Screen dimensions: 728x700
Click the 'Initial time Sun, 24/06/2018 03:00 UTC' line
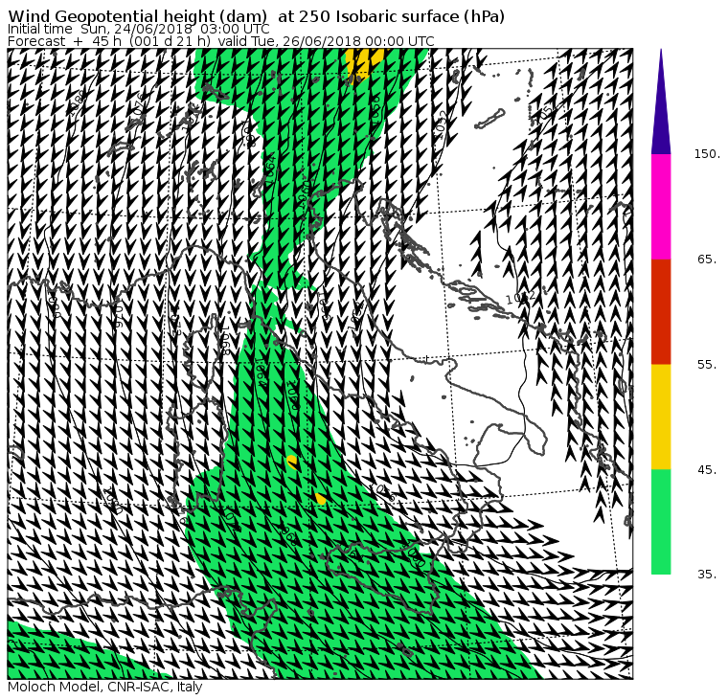tap(138, 29)
